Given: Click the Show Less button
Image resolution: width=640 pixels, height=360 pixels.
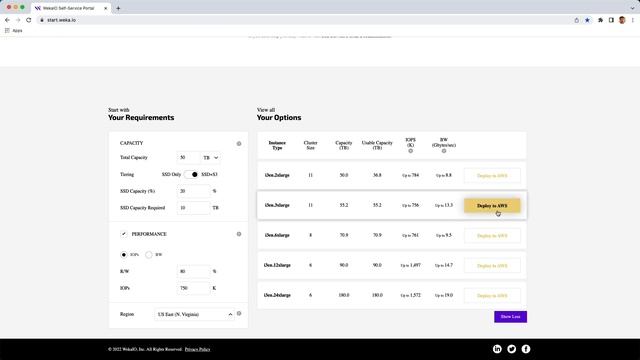Looking at the screenshot, I should pyautogui.click(x=510, y=317).
